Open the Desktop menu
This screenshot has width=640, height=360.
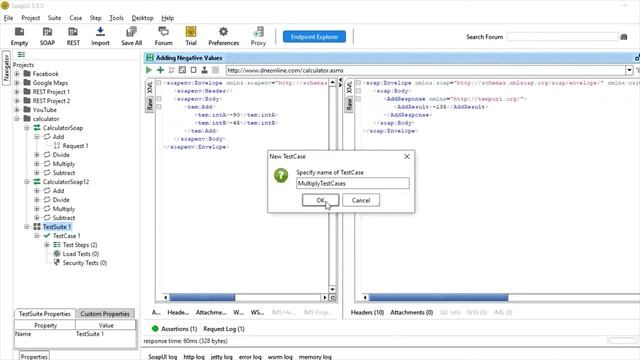coord(142,18)
